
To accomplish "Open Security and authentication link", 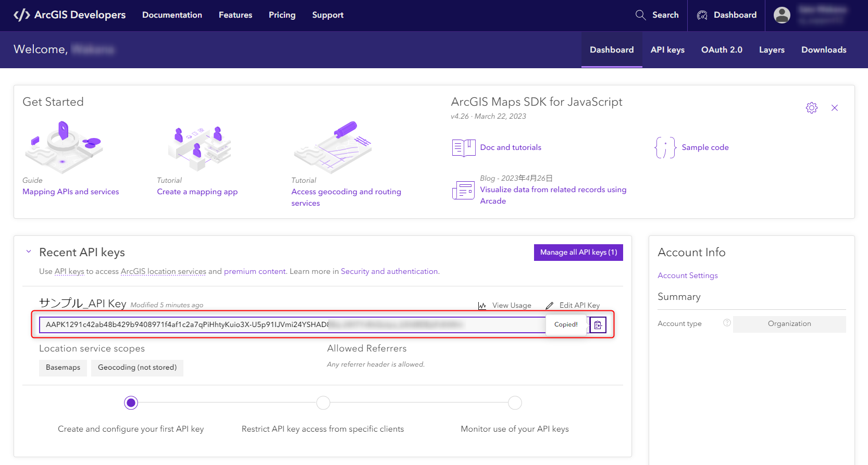I will click(x=389, y=271).
